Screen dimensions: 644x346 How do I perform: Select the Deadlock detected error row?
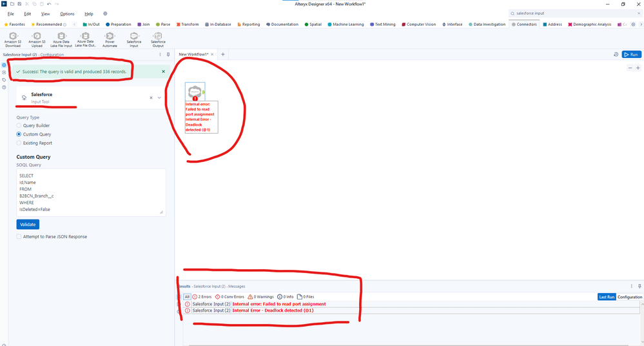tap(411, 310)
